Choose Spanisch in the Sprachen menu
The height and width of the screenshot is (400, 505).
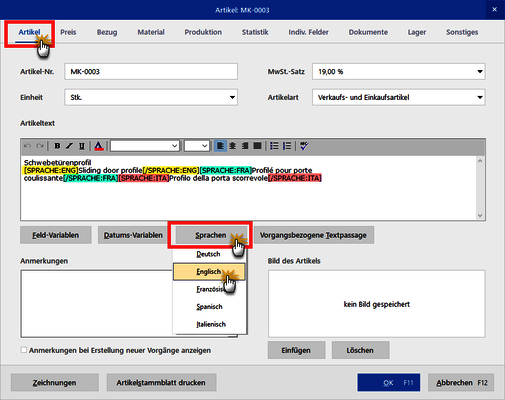coord(209,306)
